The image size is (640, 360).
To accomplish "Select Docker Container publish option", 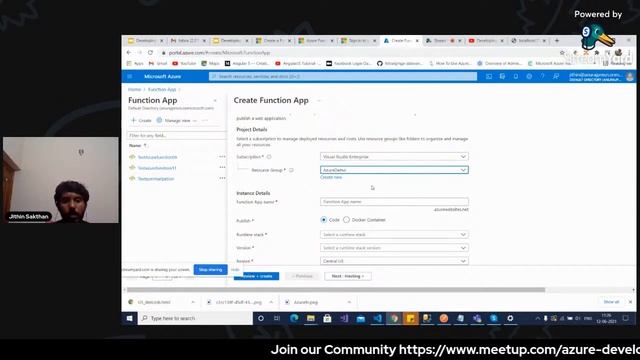I will [346, 220].
